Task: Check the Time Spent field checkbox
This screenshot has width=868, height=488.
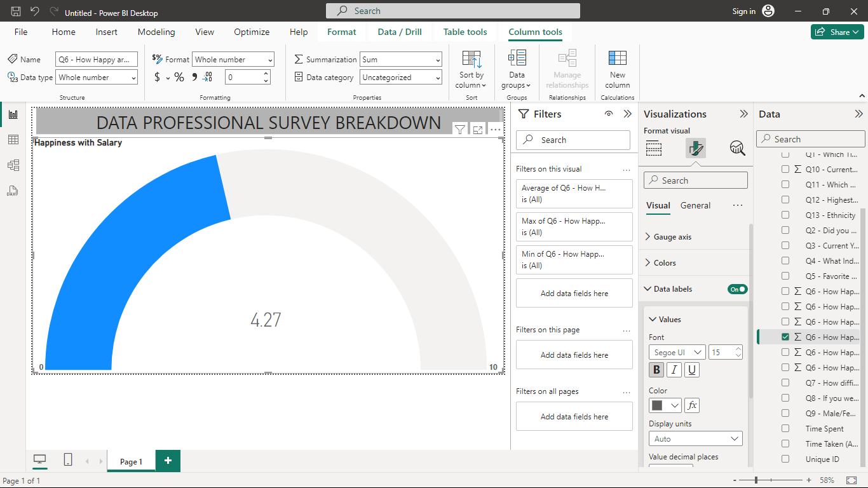Action: point(785,429)
